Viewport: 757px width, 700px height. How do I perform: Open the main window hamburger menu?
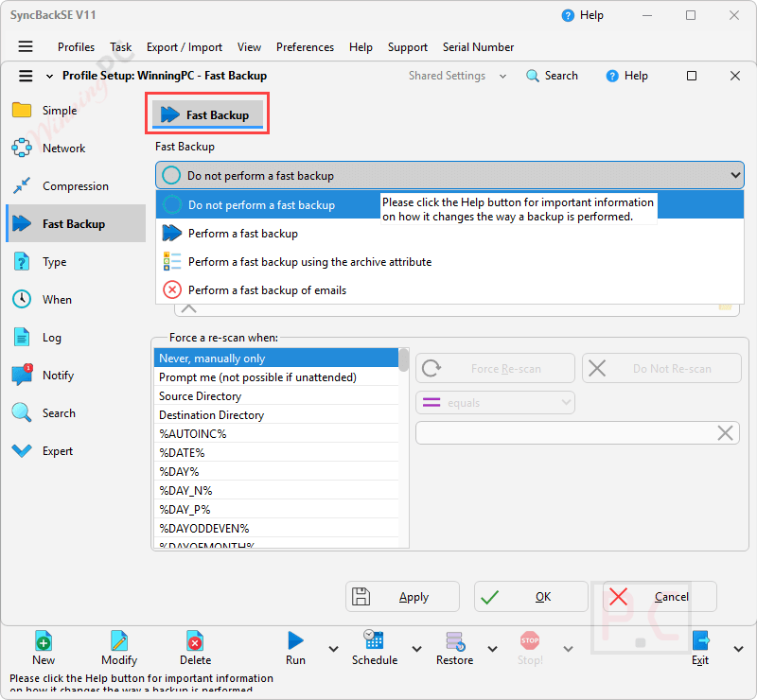pos(26,46)
